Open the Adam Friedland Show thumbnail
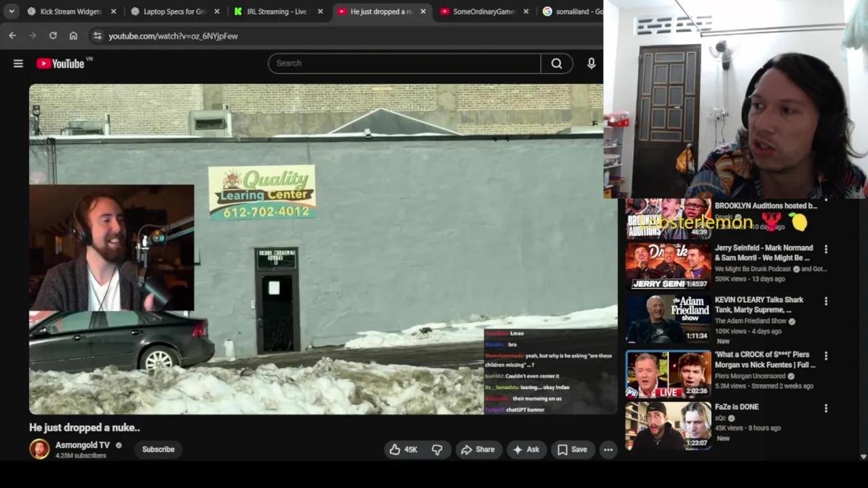Screen dimensions: 868x488 [x=668, y=319]
